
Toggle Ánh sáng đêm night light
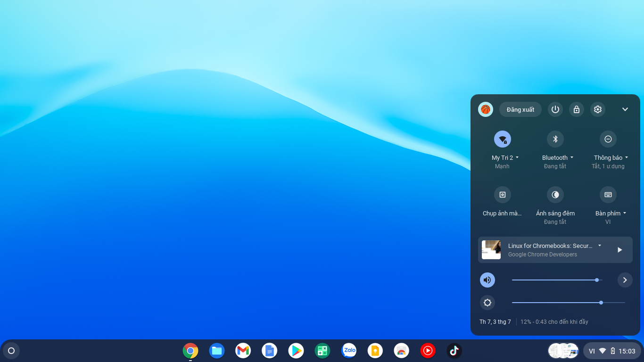[555, 195]
